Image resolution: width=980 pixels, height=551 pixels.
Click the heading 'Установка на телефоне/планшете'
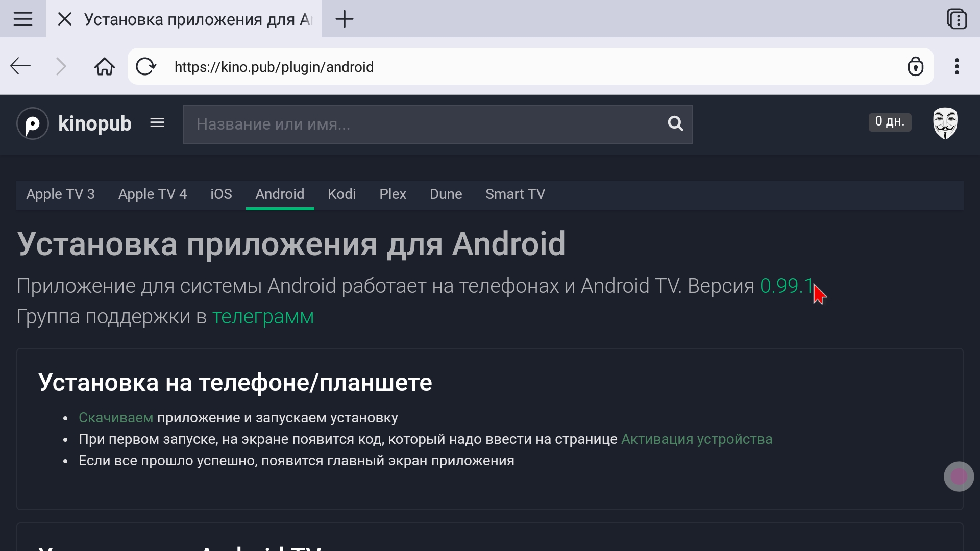[x=235, y=383]
